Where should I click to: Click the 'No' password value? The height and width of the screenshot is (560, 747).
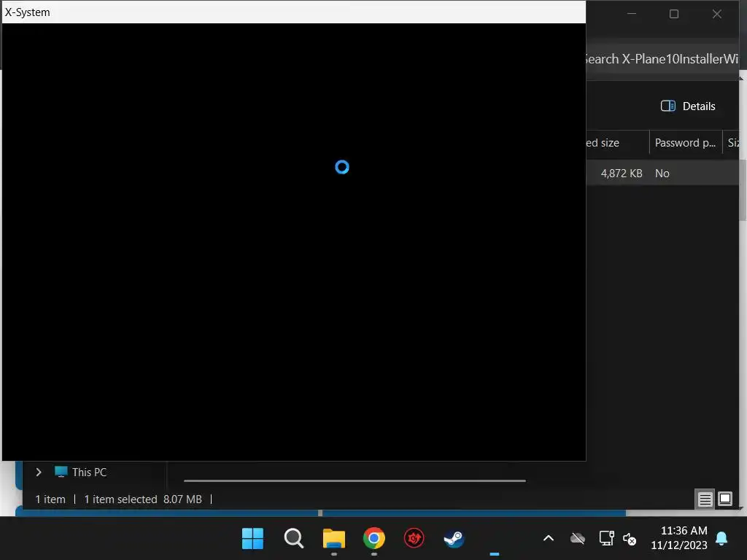[x=662, y=174]
